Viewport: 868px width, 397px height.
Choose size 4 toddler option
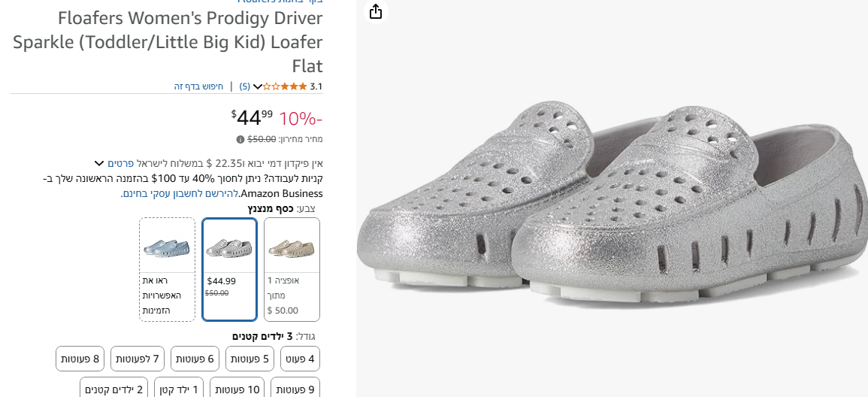[x=301, y=359]
